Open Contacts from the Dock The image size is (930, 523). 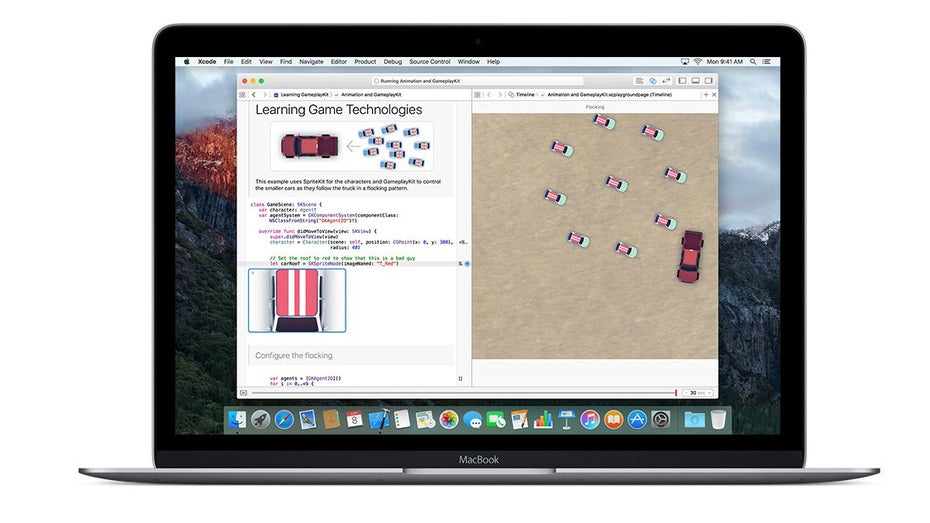point(331,420)
